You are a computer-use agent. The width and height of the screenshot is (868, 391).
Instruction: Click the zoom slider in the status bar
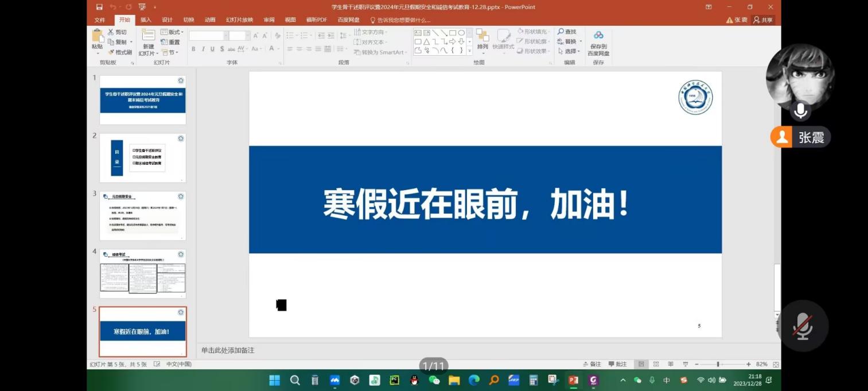coord(718,365)
